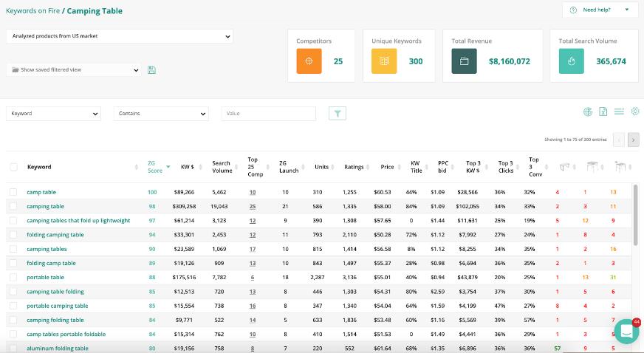This screenshot has width=644, height=353.
Task: Check the portable table row box
Action: [13, 278]
